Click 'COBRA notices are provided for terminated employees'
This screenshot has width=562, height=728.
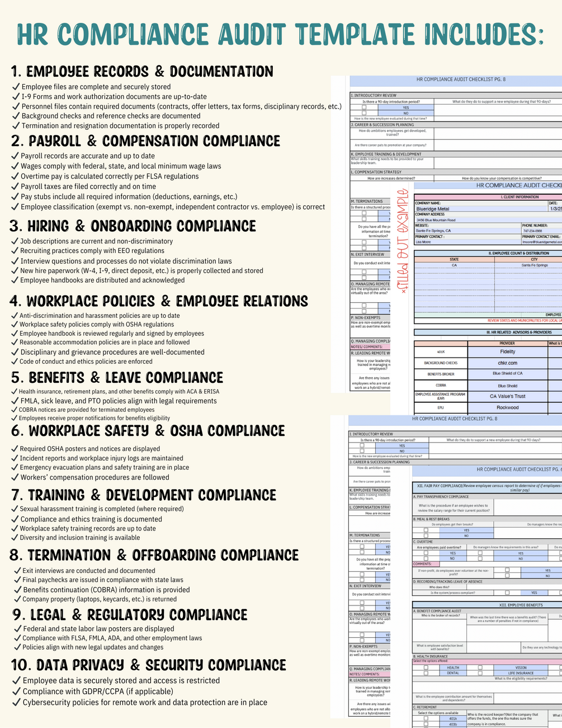coord(87,410)
